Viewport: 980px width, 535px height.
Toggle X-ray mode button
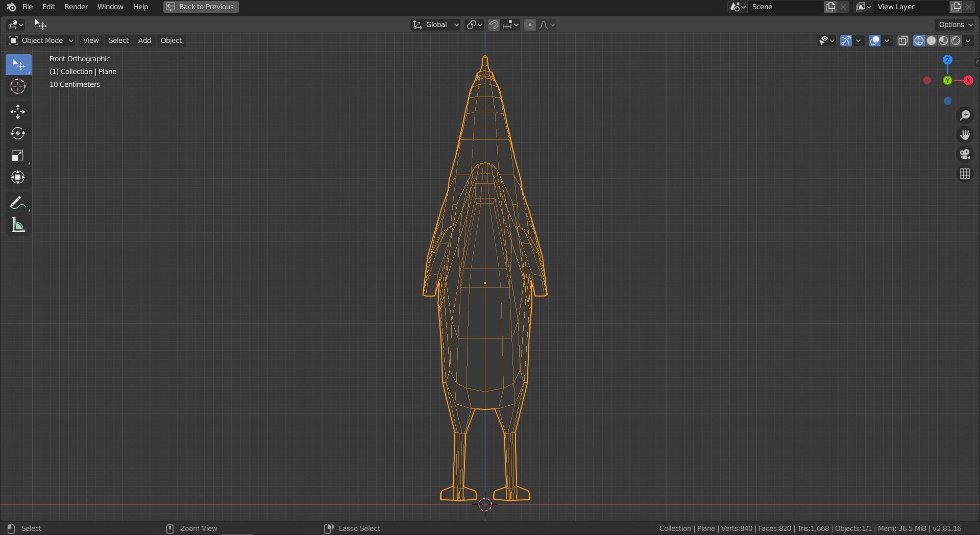(903, 41)
